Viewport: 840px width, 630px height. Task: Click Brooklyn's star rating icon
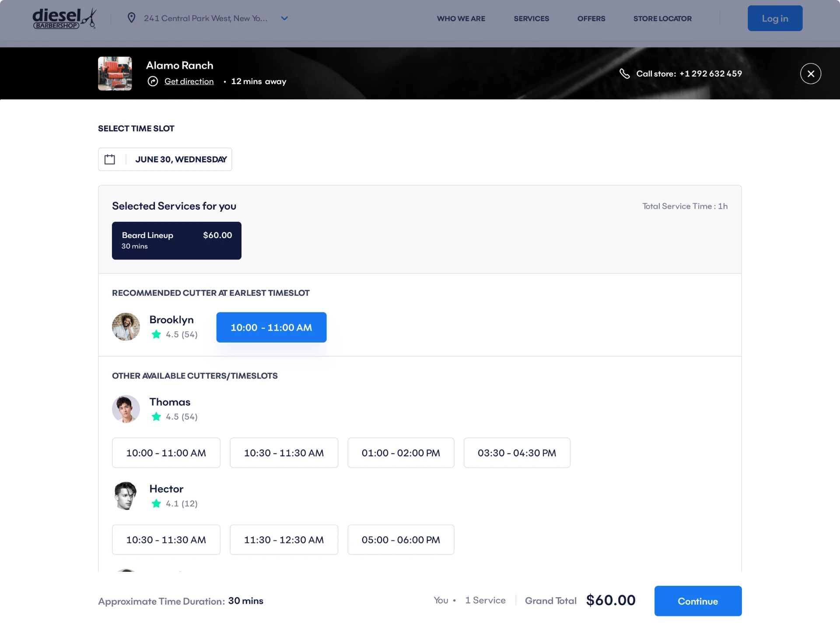156,334
